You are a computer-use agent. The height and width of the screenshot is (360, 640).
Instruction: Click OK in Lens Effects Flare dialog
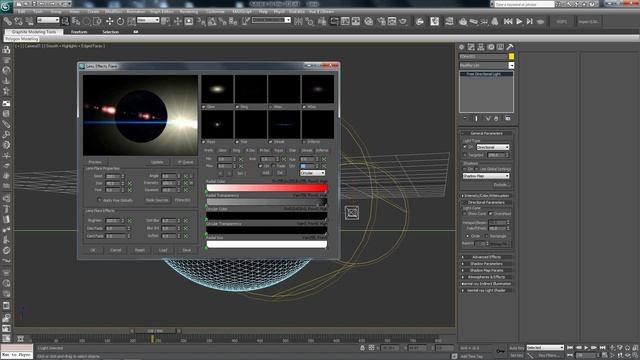click(93, 250)
